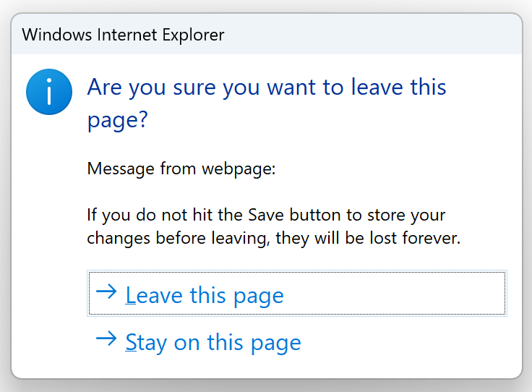
Task: Select the Stay on this page option
Action: click(x=213, y=342)
